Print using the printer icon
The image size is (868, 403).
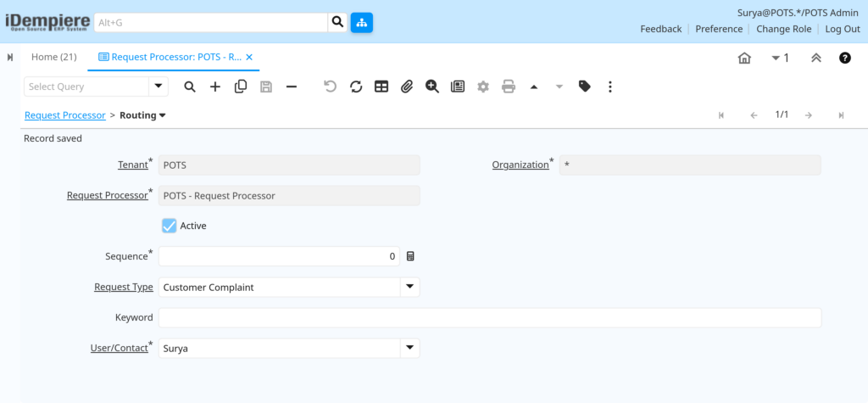click(x=509, y=87)
